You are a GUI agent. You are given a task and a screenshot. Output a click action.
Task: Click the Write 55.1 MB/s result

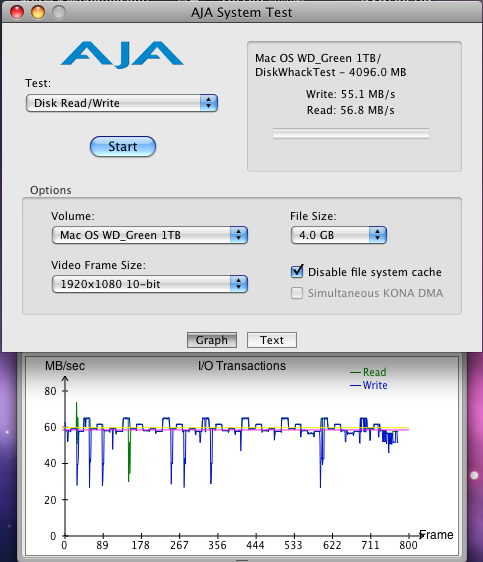pos(350,94)
